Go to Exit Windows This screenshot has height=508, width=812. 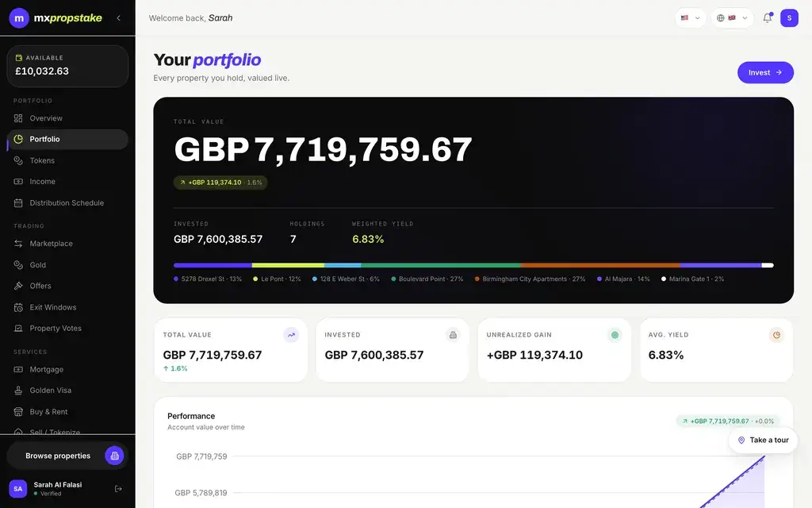tap(67, 307)
